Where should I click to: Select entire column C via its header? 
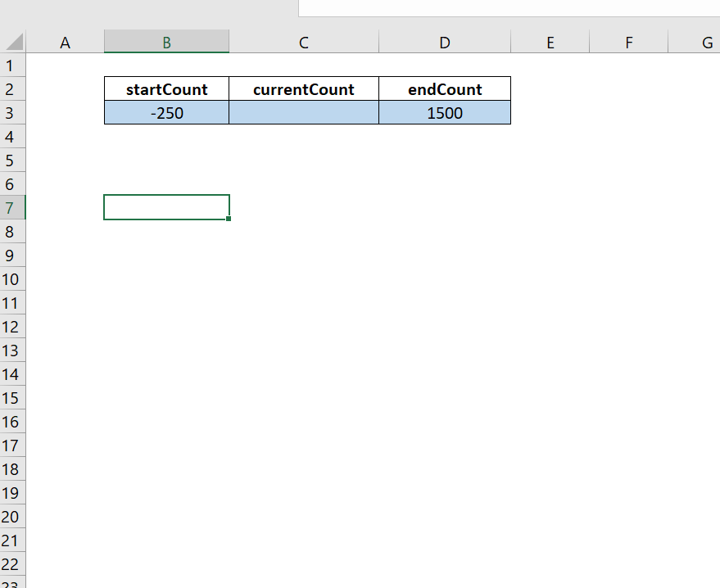[303, 42]
